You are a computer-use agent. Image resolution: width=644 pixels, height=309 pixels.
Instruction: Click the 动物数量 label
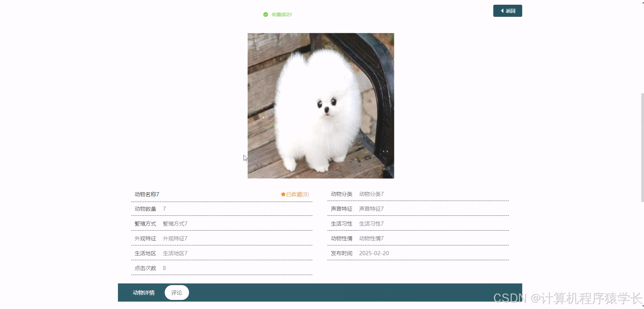[145, 209]
